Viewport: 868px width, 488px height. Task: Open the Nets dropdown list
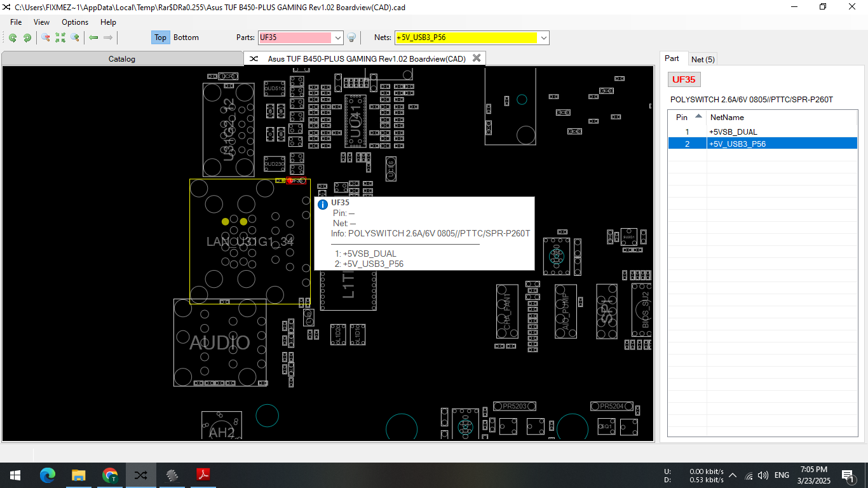coord(544,37)
